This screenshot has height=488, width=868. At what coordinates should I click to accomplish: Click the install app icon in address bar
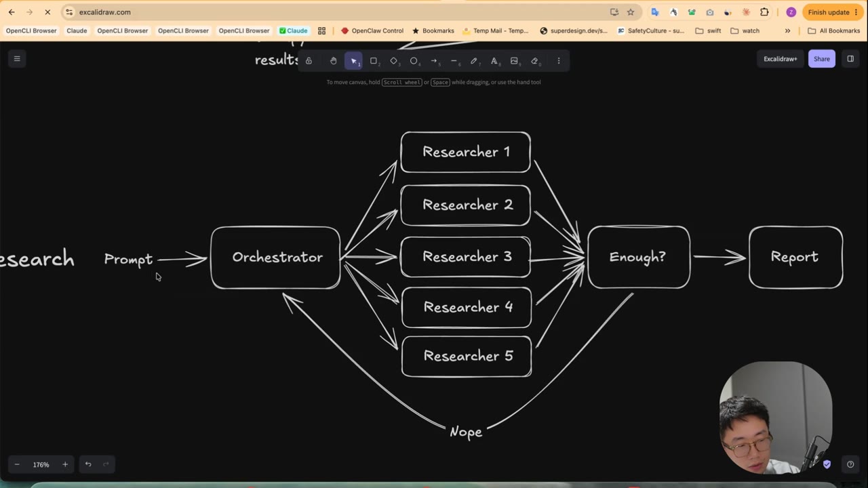pyautogui.click(x=614, y=12)
